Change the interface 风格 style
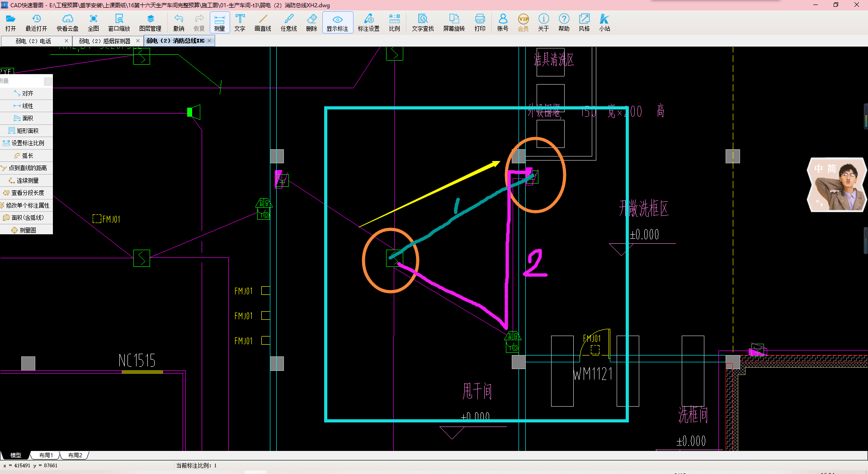868x474 pixels. tap(584, 23)
